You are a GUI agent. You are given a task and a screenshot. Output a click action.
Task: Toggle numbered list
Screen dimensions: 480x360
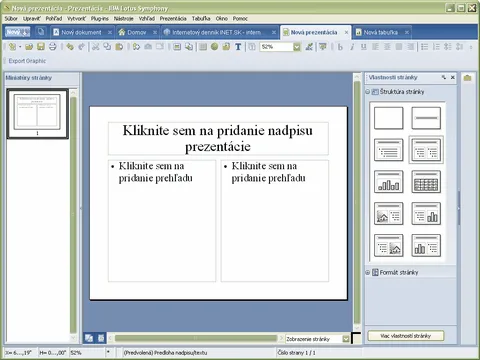(x=436, y=47)
